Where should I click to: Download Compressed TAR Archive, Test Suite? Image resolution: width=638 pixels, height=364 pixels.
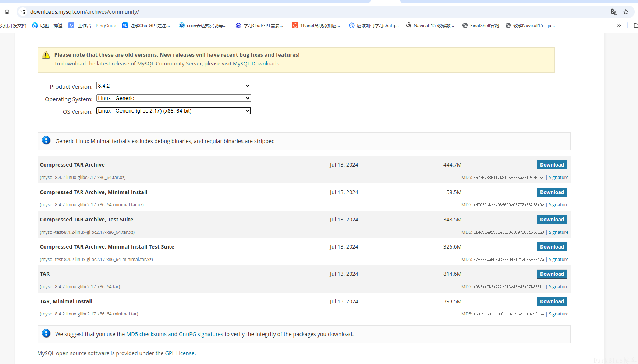552,220
